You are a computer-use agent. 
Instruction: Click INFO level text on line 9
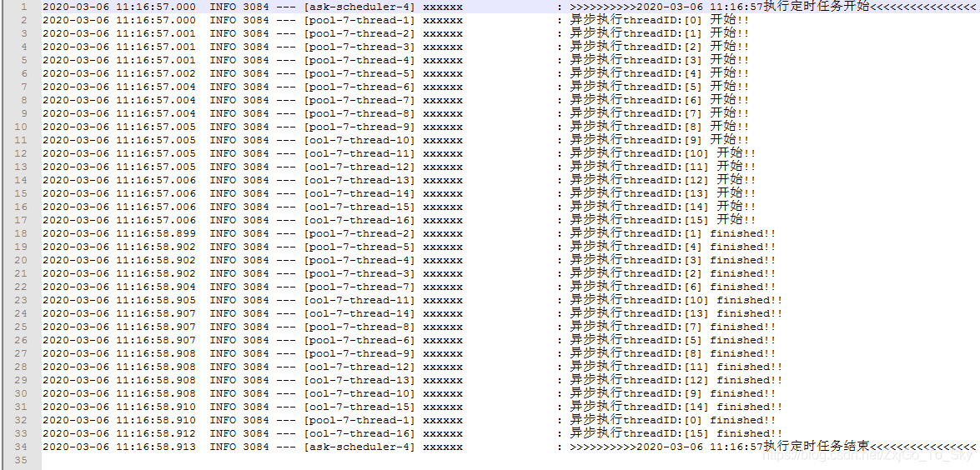[223, 113]
